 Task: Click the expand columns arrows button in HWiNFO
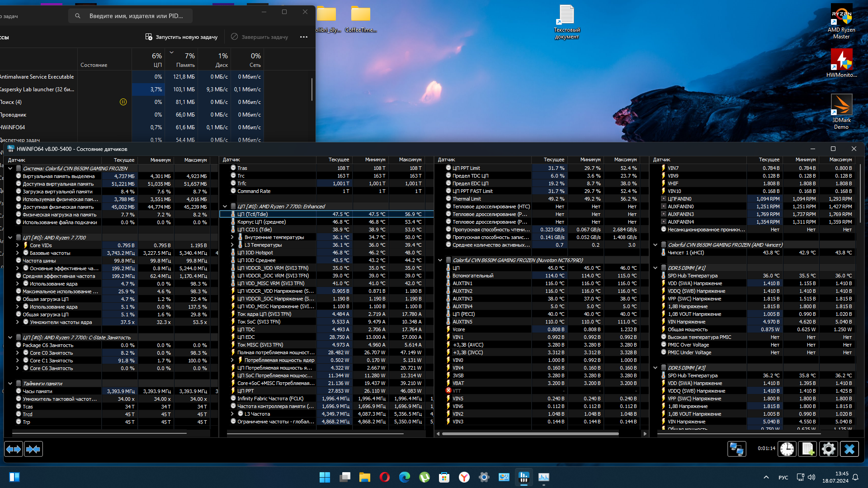[x=14, y=449]
